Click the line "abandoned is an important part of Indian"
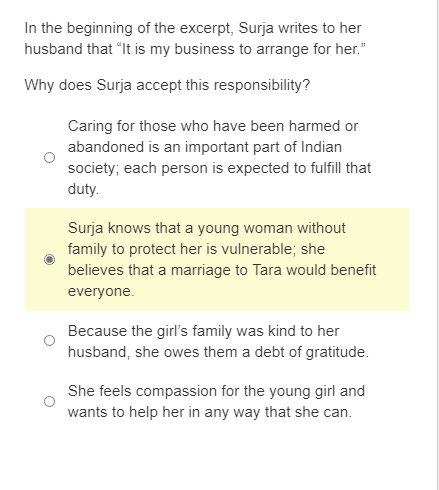 [x=205, y=147]
